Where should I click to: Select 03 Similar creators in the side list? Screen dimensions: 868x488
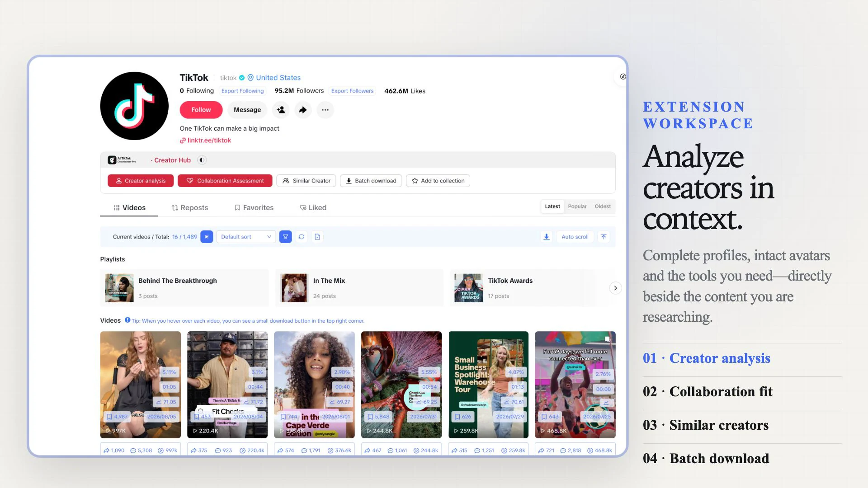coord(706,425)
